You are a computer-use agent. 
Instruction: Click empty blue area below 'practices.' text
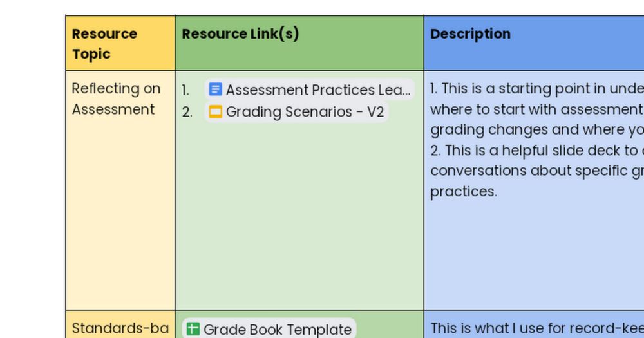coord(535,258)
